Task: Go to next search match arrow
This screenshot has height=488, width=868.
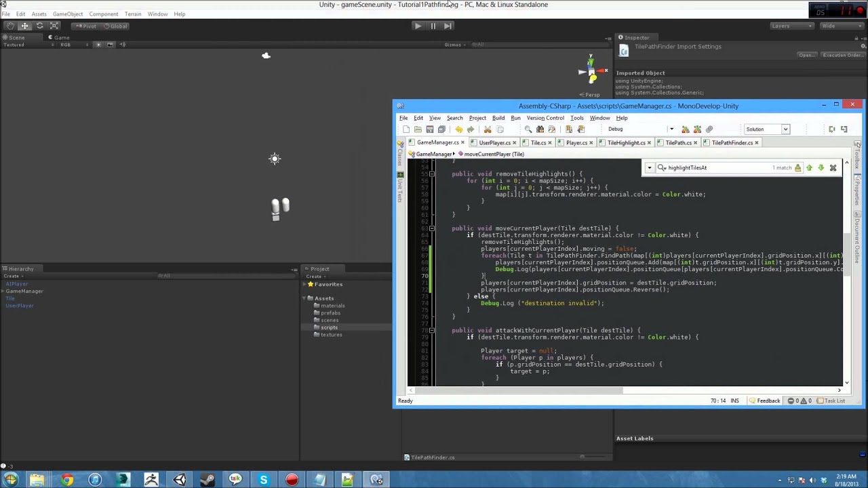Action: point(821,167)
